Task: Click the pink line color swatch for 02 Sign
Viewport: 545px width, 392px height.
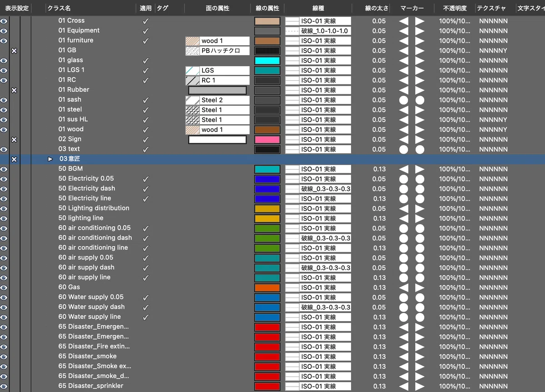Action: coord(267,140)
